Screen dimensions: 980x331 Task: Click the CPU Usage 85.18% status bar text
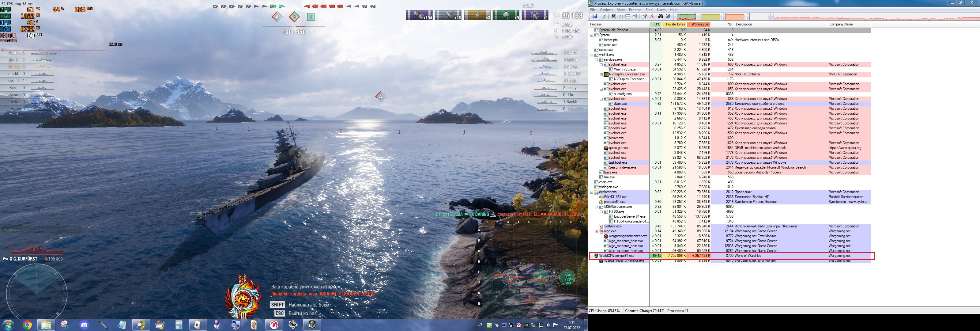pos(604,311)
